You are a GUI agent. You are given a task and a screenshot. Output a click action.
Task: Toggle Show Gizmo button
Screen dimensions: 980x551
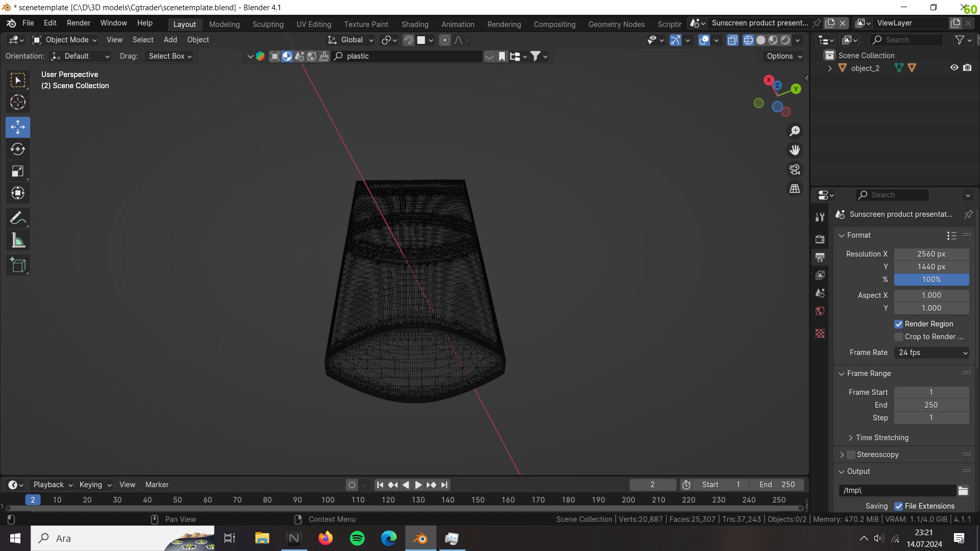pos(675,40)
